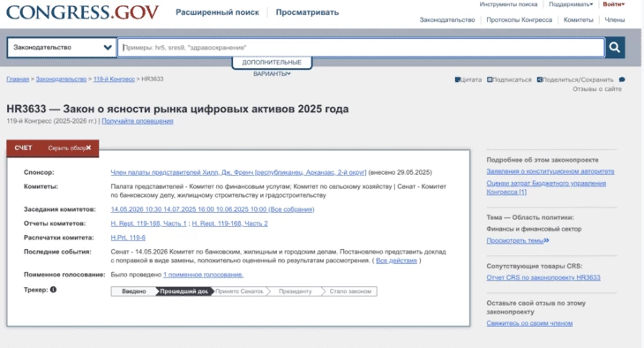Click the Congress.gov logo
This screenshot has height=348, width=644.
click(83, 12)
